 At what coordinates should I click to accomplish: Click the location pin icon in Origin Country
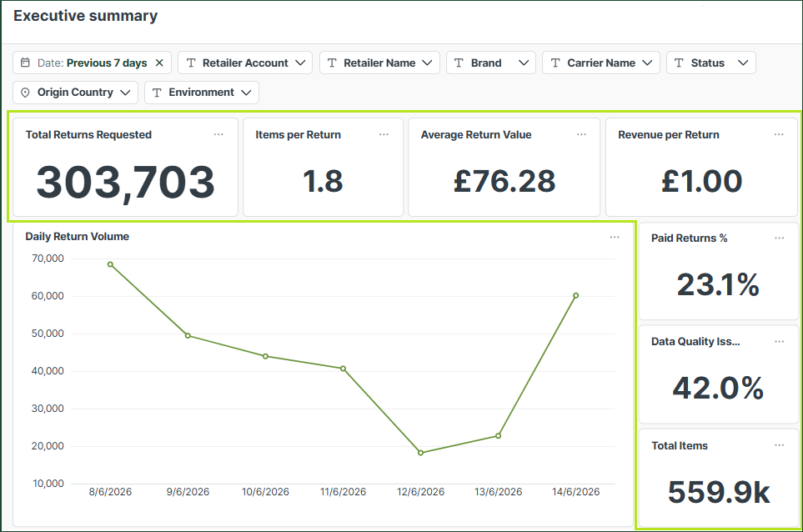pyautogui.click(x=24, y=93)
